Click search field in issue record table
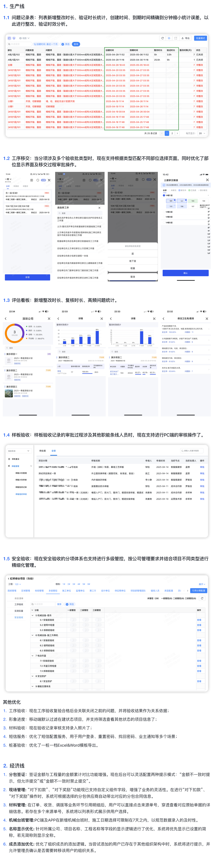219x868 pixels. (20, 44)
